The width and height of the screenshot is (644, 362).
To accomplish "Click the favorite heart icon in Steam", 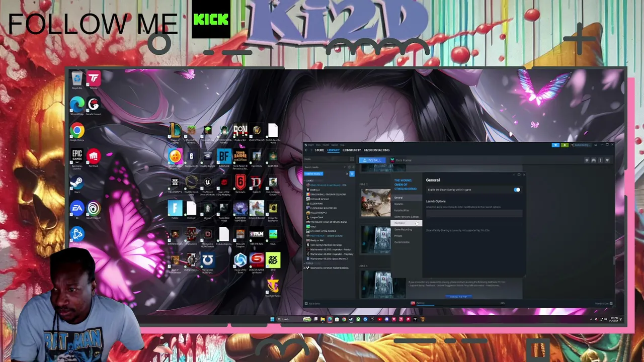I will (x=607, y=160).
